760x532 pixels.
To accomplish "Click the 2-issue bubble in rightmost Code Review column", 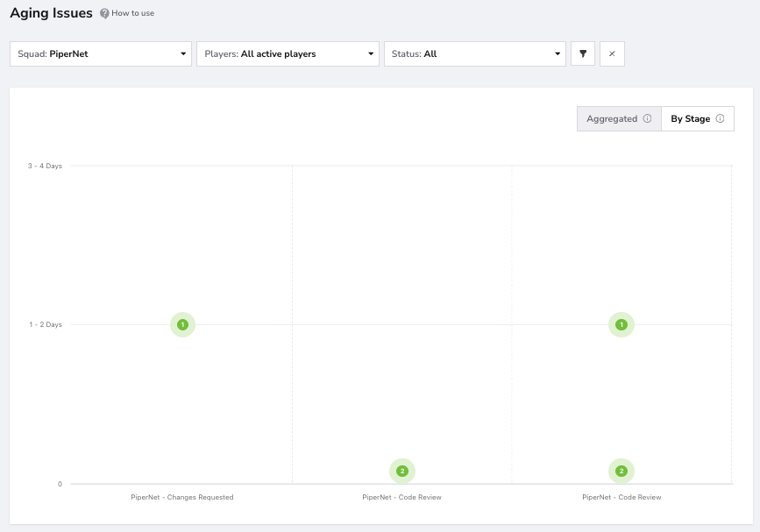I will coord(621,471).
